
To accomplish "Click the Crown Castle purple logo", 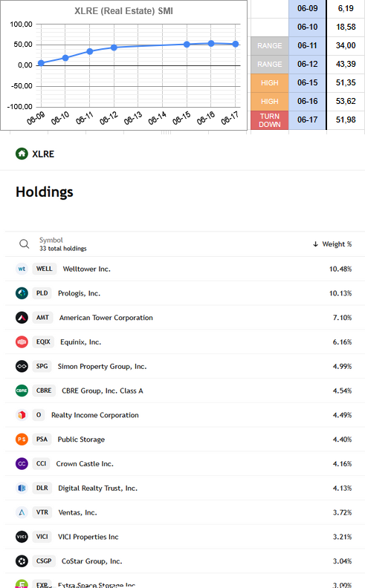I will point(22,464).
